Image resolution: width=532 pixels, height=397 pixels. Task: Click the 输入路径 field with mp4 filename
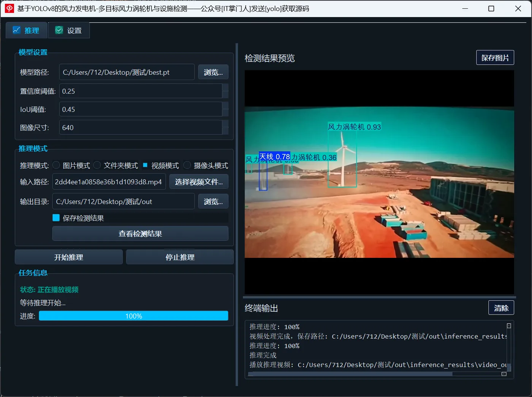109,182
